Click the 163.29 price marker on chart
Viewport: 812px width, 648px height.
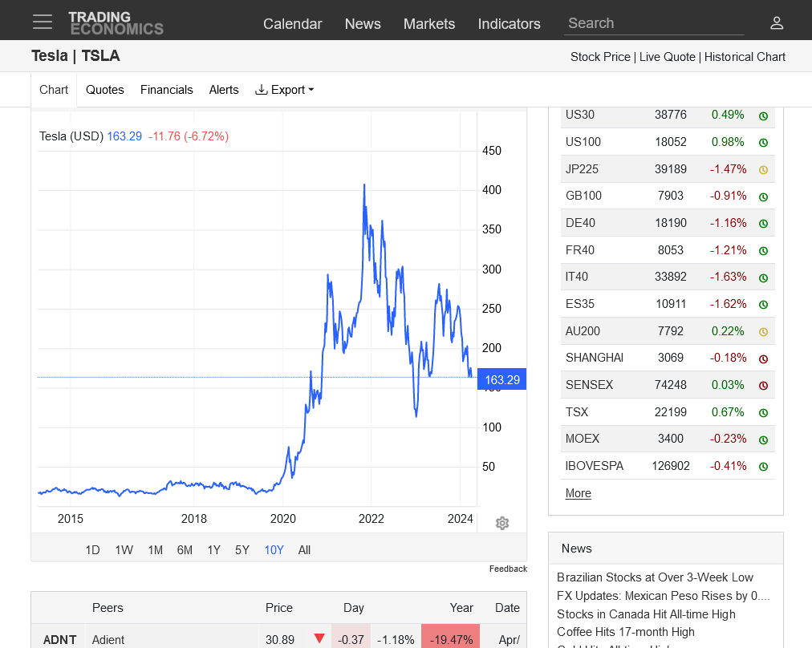(501, 380)
